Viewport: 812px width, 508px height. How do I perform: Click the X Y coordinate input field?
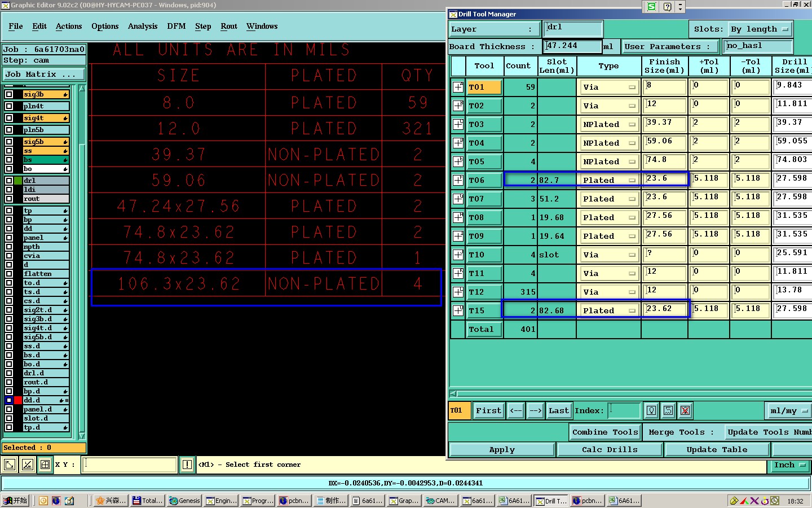[130, 465]
